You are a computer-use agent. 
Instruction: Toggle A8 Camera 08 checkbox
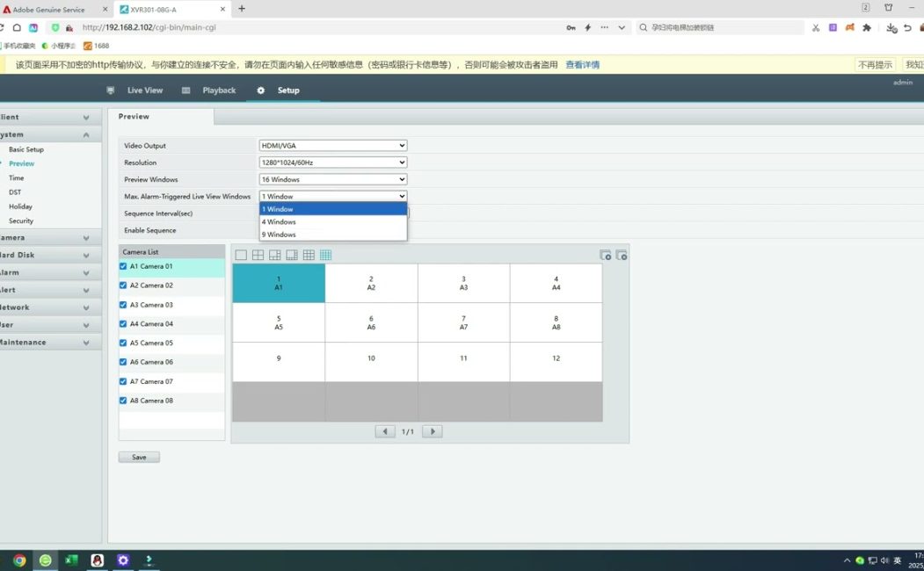[x=124, y=401]
